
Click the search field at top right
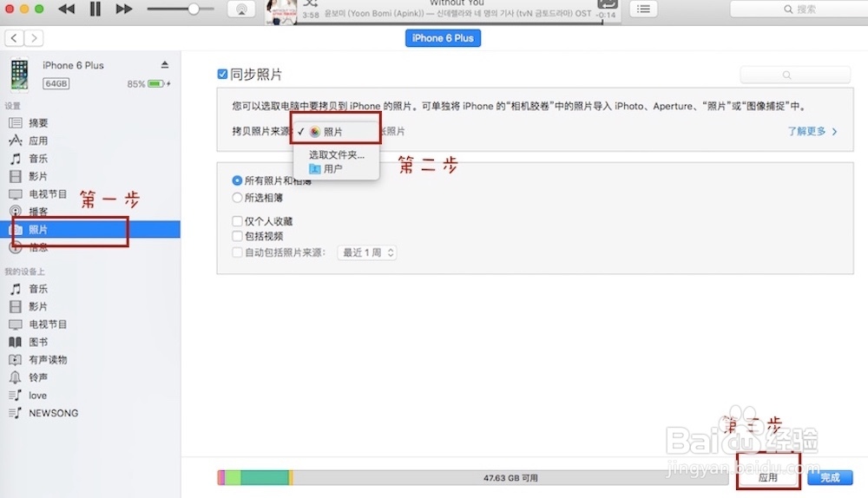[799, 9]
